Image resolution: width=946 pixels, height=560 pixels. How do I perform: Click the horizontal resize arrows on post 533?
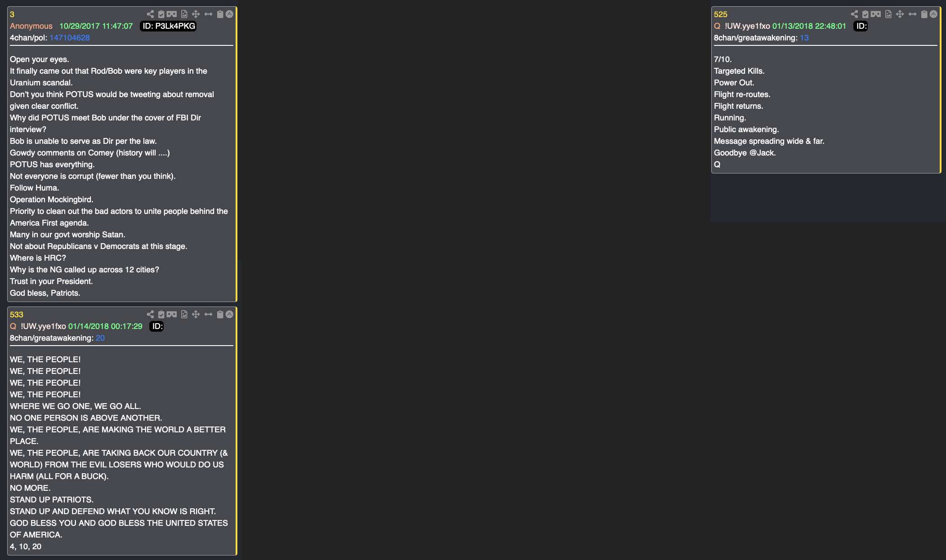click(x=208, y=314)
